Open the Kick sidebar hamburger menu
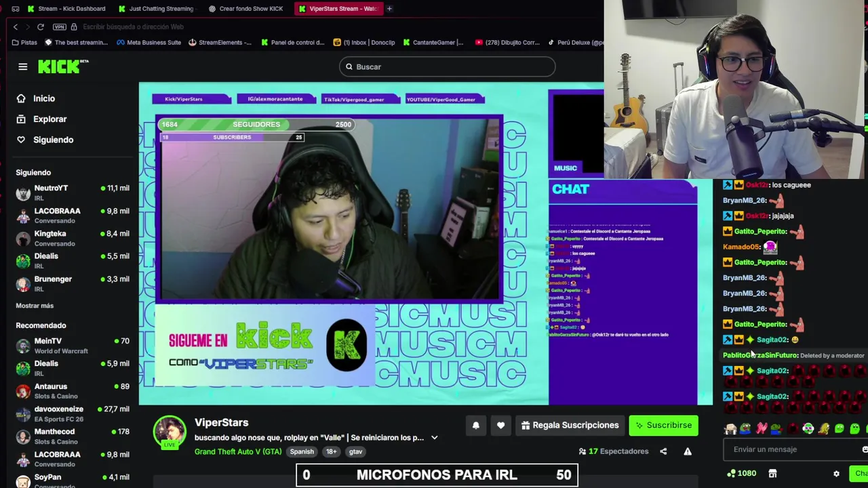The width and height of the screenshot is (868, 488). [x=22, y=66]
